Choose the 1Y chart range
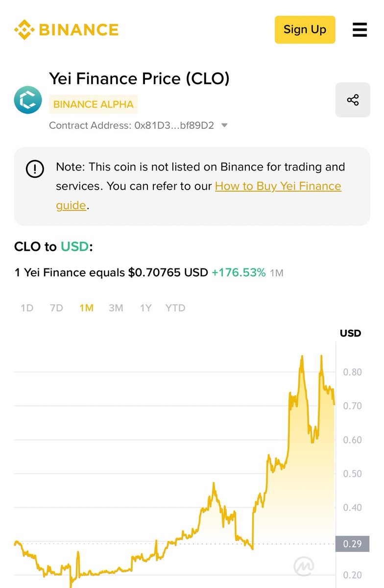Screen dimensions: 384x588 point(145,308)
